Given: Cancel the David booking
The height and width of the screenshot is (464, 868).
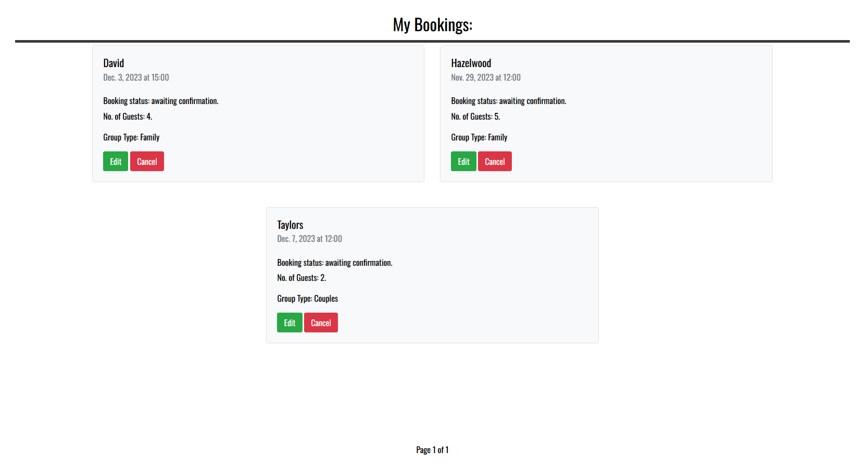Looking at the screenshot, I should point(147,161).
